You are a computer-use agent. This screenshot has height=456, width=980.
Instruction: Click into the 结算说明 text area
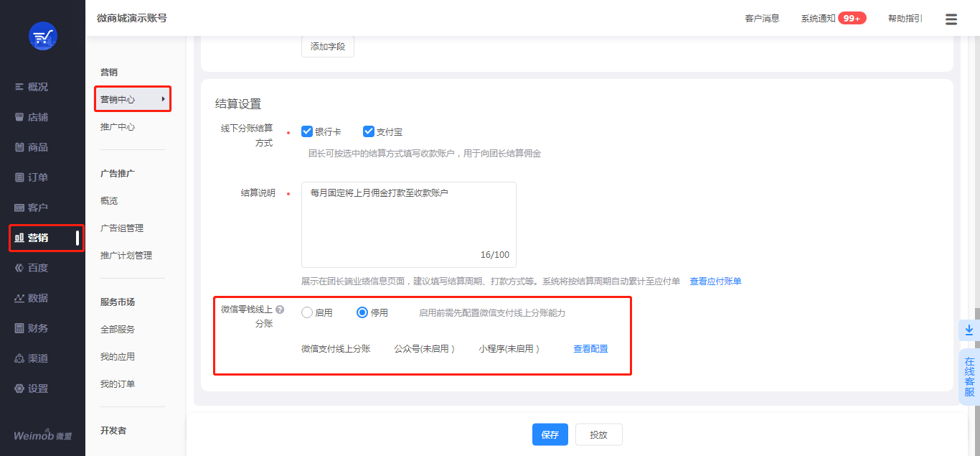[409, 225]
